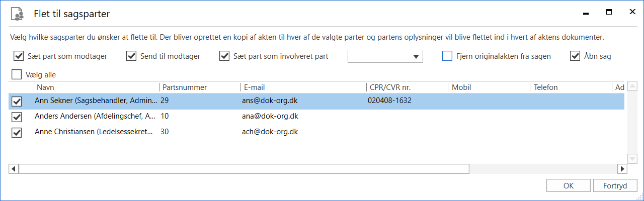This screenshot has width=644, height=201.
Task: Toggle 'Send til modtager' checkbox
Action: [x=132, y=56]
